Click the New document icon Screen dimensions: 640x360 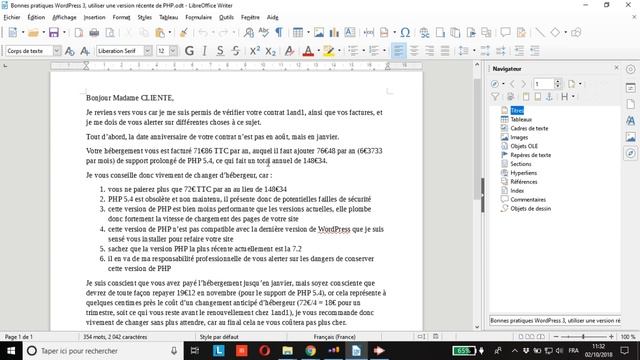tap(13, 33)
